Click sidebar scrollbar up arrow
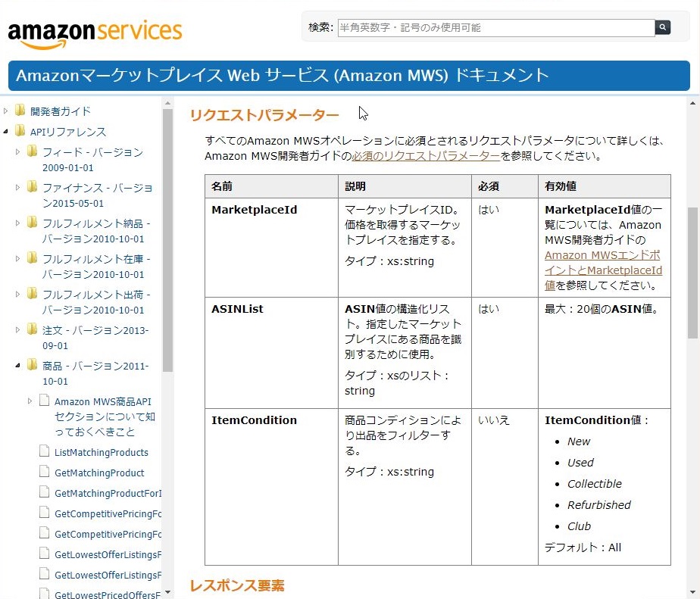Image resolution: width=700 pixels, height=599 pixels. pyautogui.click(x=167, y=103)
